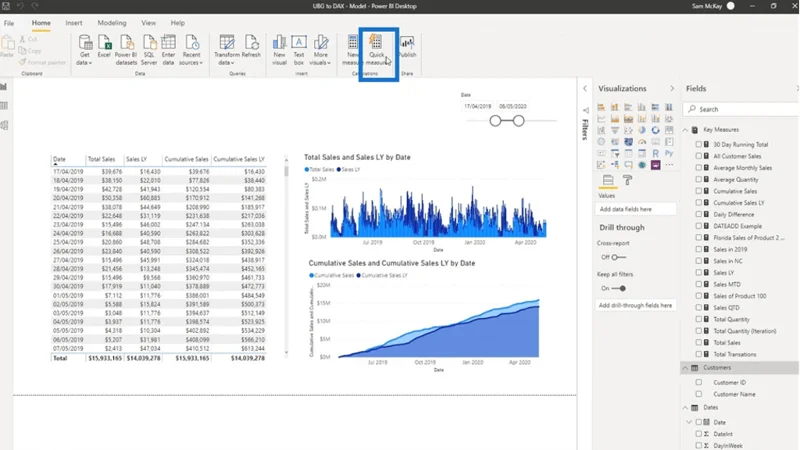Toggle the Cross-report switch
Viewport: 800px width, 450px height.
(x=618, y=257)
